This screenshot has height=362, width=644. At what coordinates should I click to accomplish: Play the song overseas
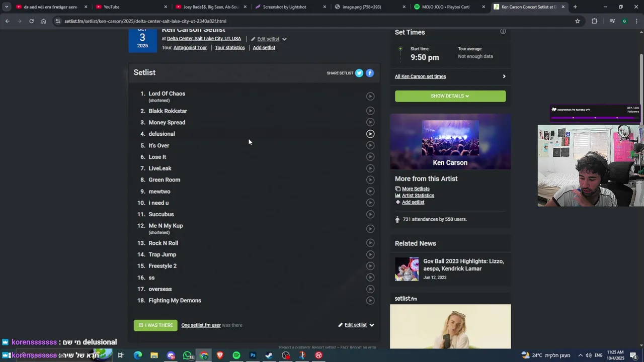tap(370, 289)
